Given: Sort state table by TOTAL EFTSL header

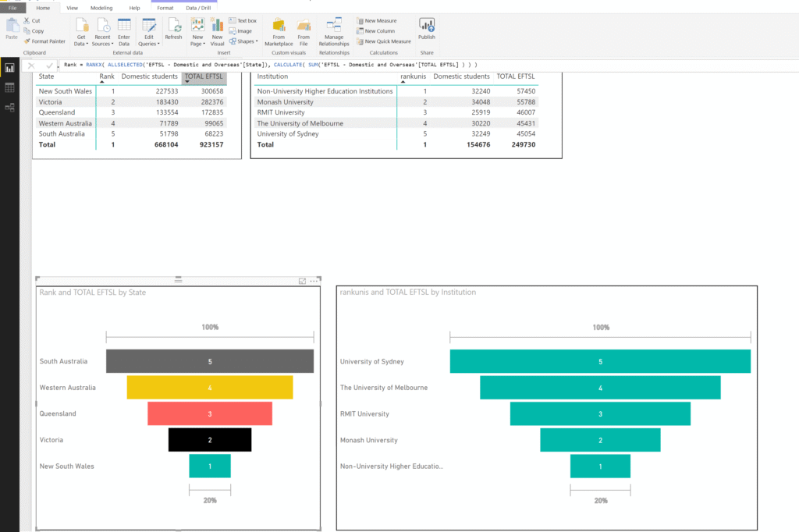Looking at the screenshot, I should pos(204,76).
